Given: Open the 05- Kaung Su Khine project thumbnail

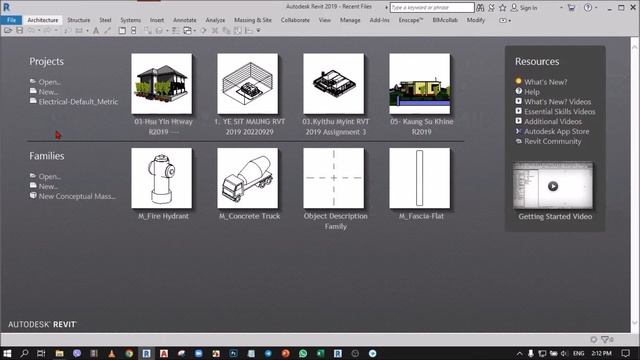Looking at the screenshot, I should [x=420, y=84].
